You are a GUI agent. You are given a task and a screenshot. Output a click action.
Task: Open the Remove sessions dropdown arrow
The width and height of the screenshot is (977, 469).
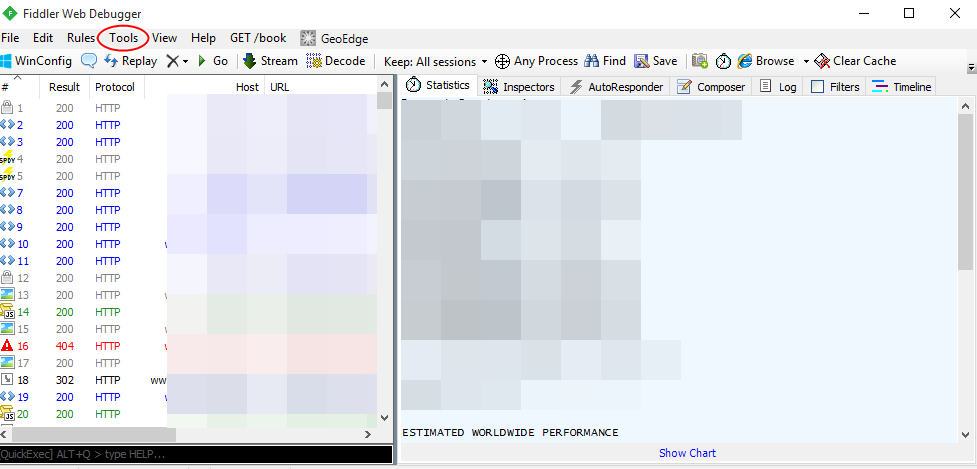185,62
